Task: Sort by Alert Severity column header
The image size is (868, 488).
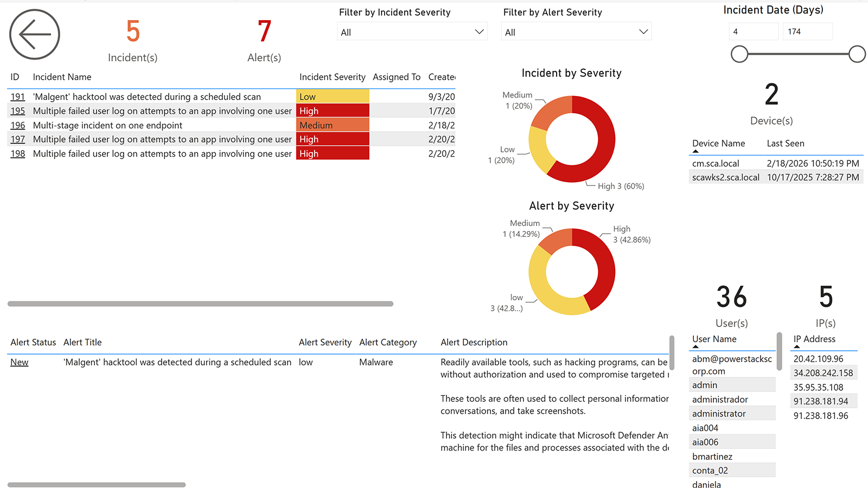Action: point(325,342)
